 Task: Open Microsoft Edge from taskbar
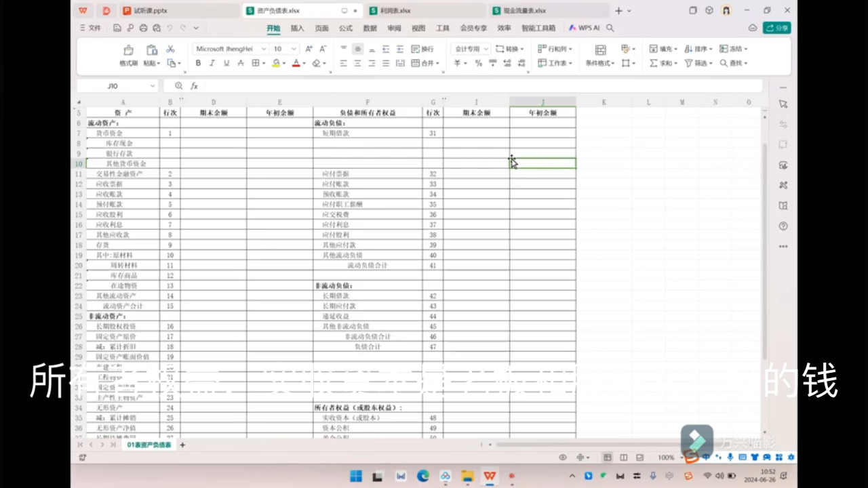[423, 476]
